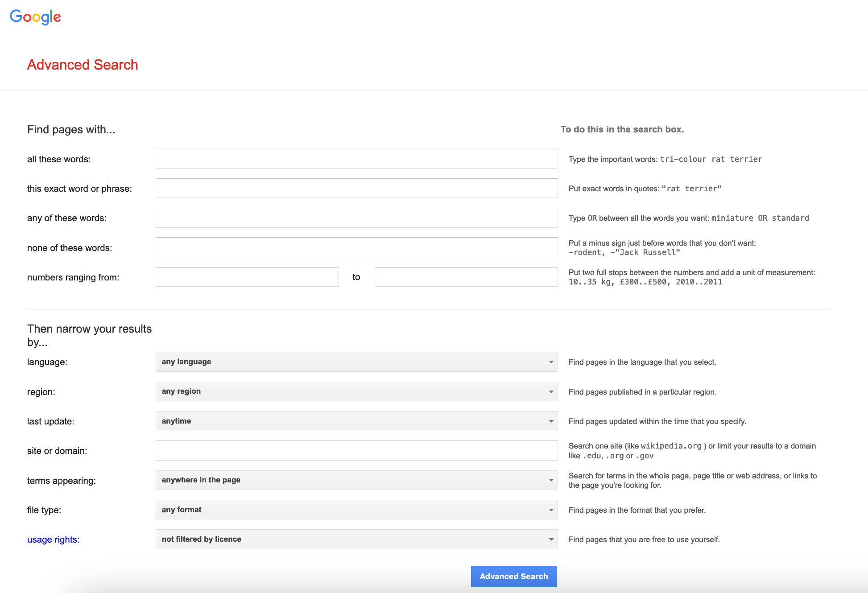Click the 'site or domain:' label
Screen dimensions: 868x593
click(57, 451)
